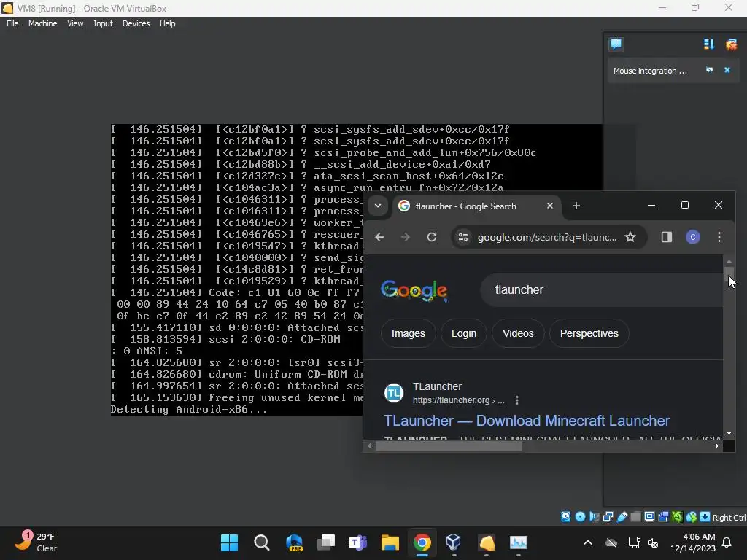Click the delete all notifications icon

click(731, 44)
